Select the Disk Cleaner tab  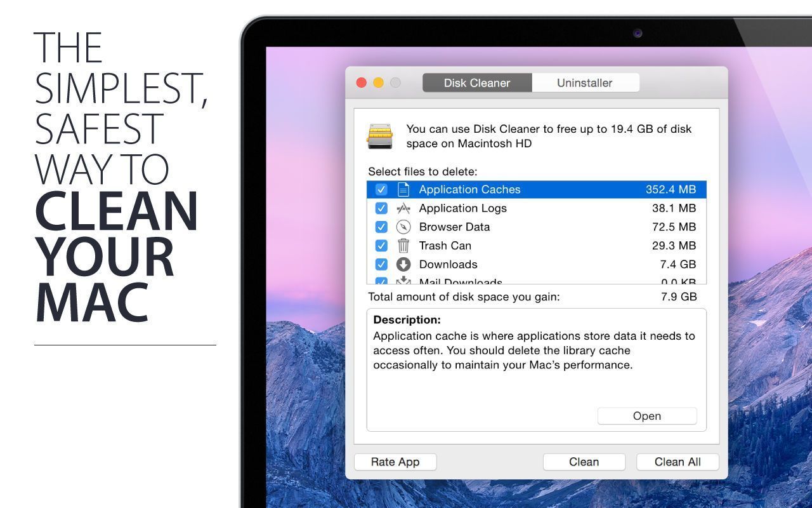pos(477,83)
